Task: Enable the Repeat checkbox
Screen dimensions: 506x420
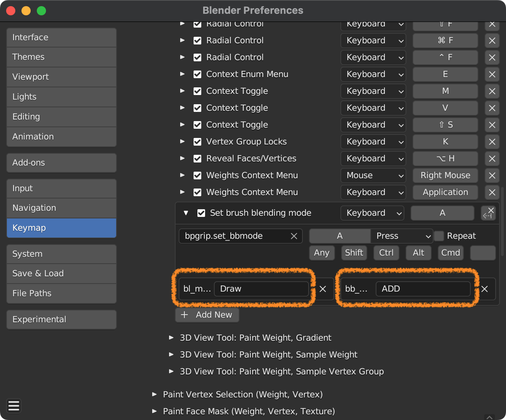Action: [x=439, y=236]
